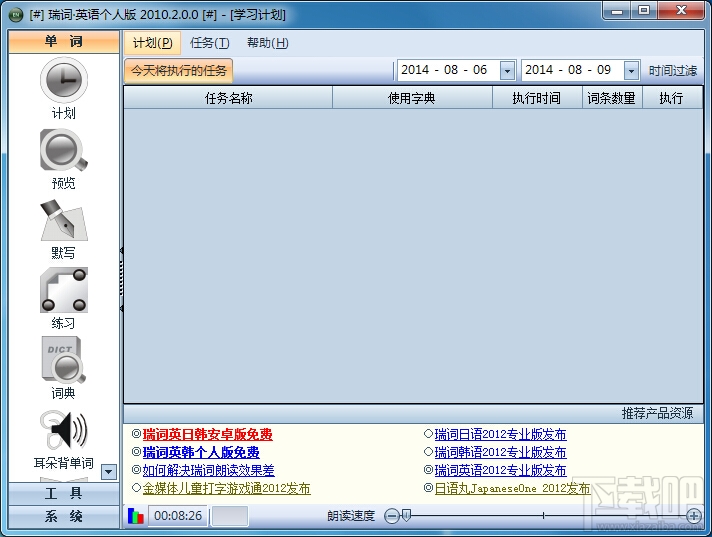Click the 今天将执行的任务 button
The image size is (712, 537).
tap(178, 71)
